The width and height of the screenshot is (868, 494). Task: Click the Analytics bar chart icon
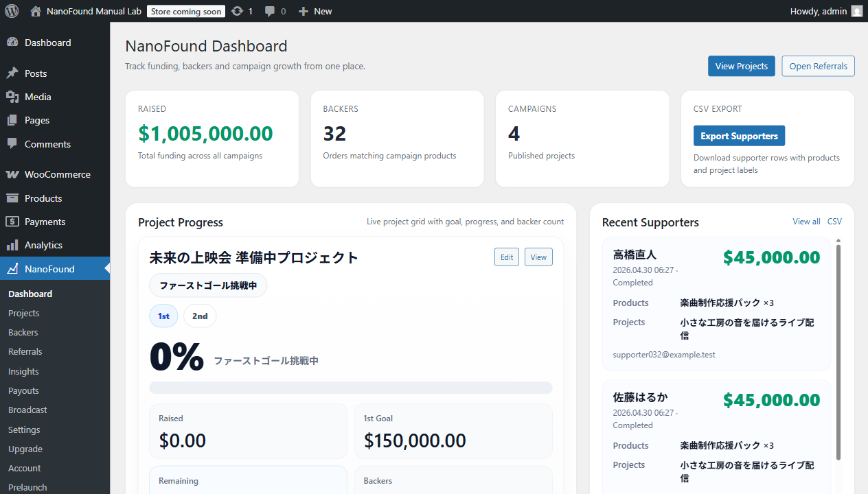pos(12,245)
